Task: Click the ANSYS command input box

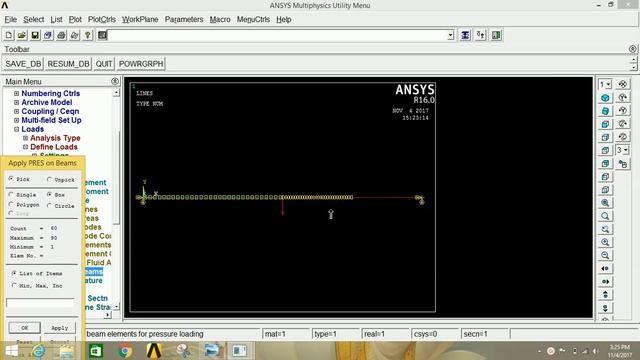Action: 278,36
